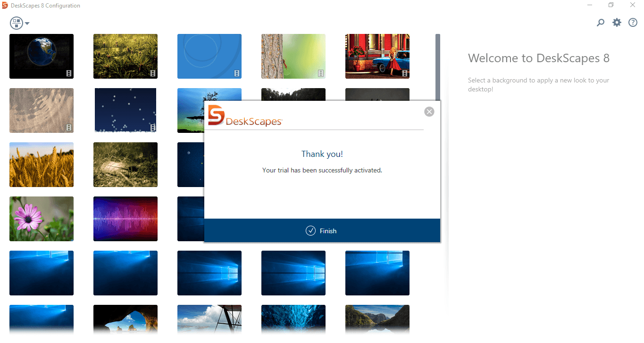Click the DeskScapes logo in dialog
644x343 pixels.
coord(245,116)
